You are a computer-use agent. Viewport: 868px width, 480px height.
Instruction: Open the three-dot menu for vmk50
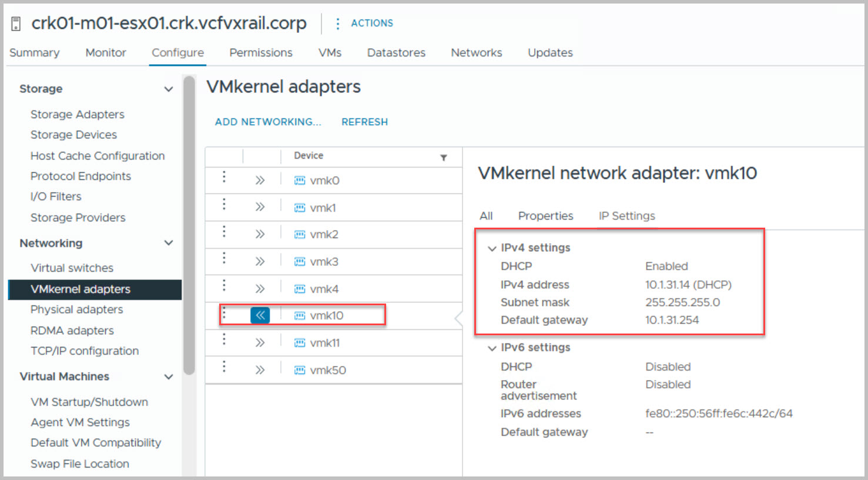pyautogui.click(x=224, y=367)
